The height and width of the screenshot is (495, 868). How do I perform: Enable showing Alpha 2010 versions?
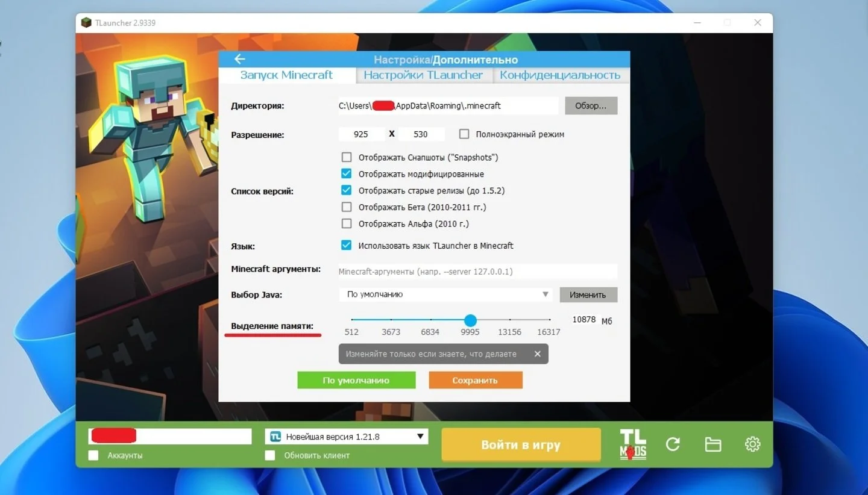pos(347,223)
